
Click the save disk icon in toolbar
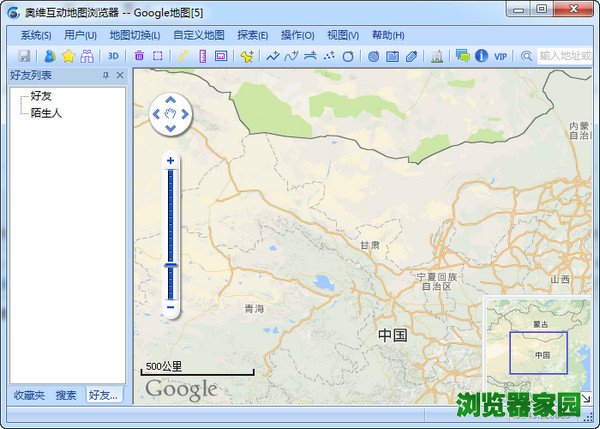(24, 56)
